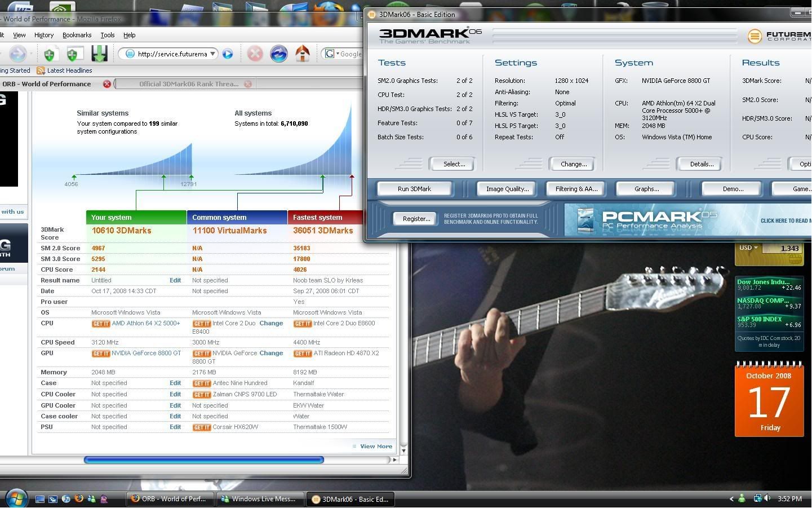The image size is (812, 508).
Task: Click the Graphs... button in 3DMark06
Action: 646,189
